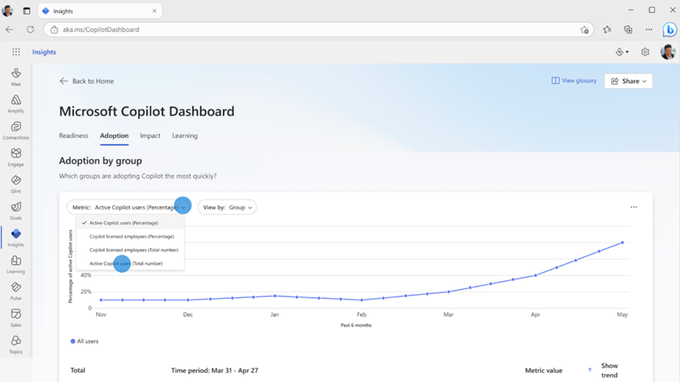Choose Active Copilot users (Total number)

(x=131, y=263)
